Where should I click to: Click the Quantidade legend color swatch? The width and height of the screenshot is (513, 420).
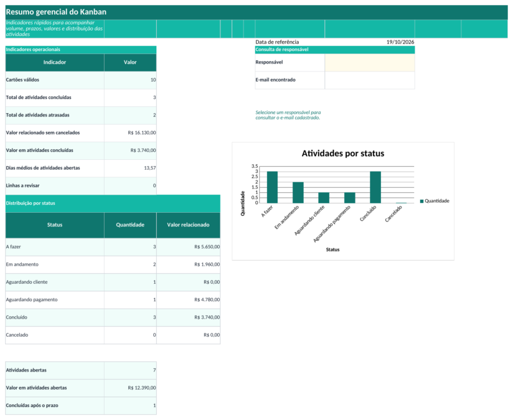tap(421, 201)
